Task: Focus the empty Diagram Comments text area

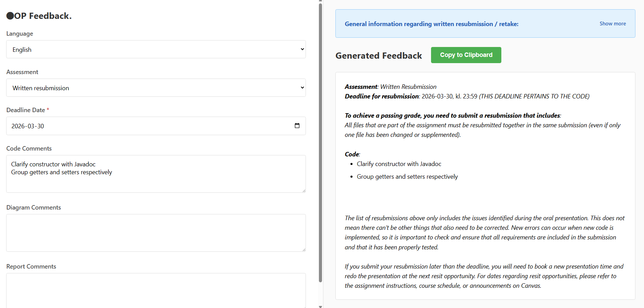Action: coord(156,233)
